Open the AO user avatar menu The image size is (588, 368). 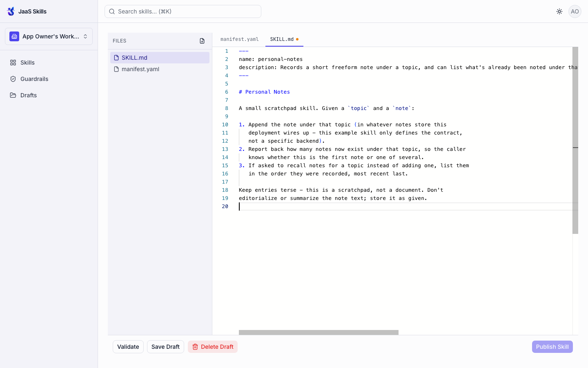[575, 11]
